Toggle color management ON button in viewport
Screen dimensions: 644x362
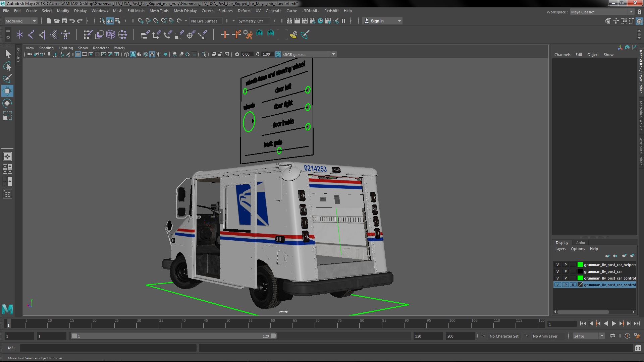click(278, 54)
